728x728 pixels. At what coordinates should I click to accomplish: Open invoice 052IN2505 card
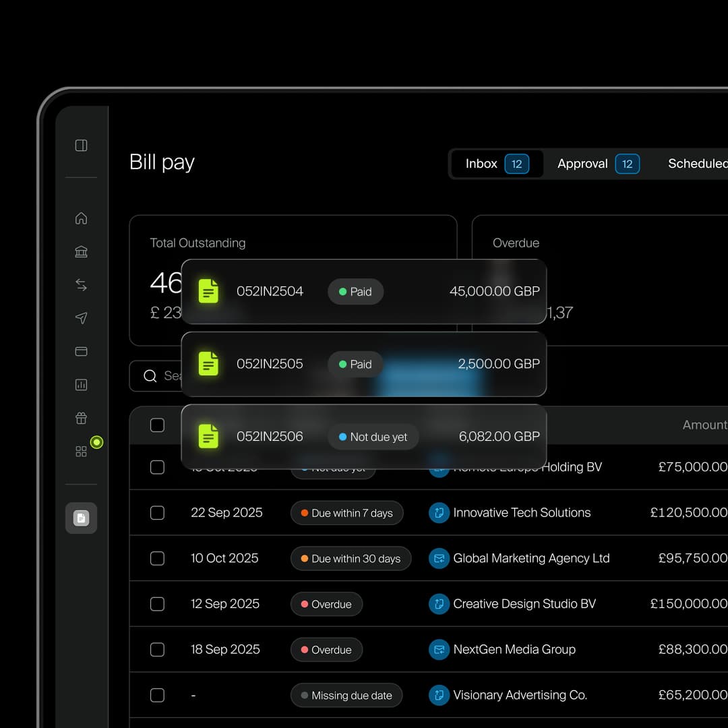(x=363, y=364)
